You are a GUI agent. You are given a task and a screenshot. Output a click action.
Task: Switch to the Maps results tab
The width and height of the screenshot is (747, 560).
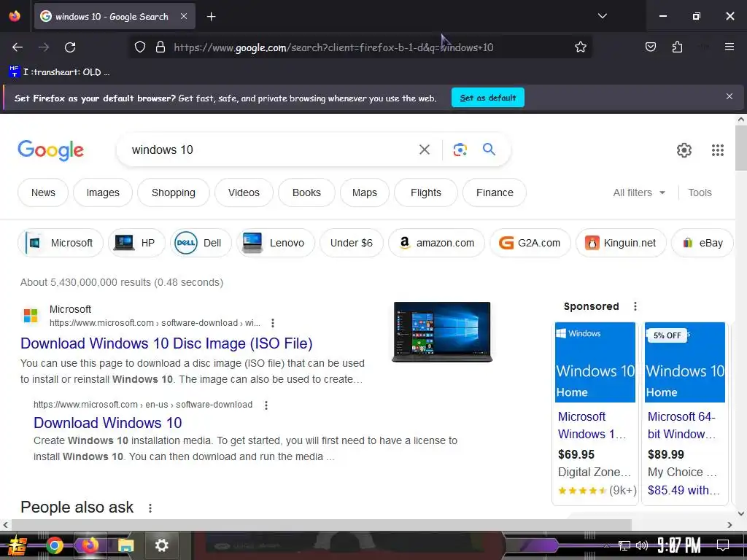(365, 192)
